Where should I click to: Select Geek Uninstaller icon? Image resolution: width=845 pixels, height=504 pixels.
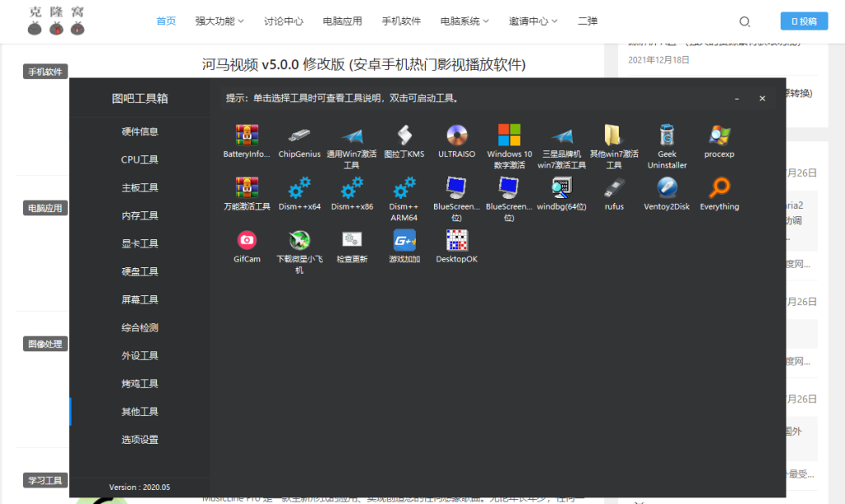(x=667, y=135)
